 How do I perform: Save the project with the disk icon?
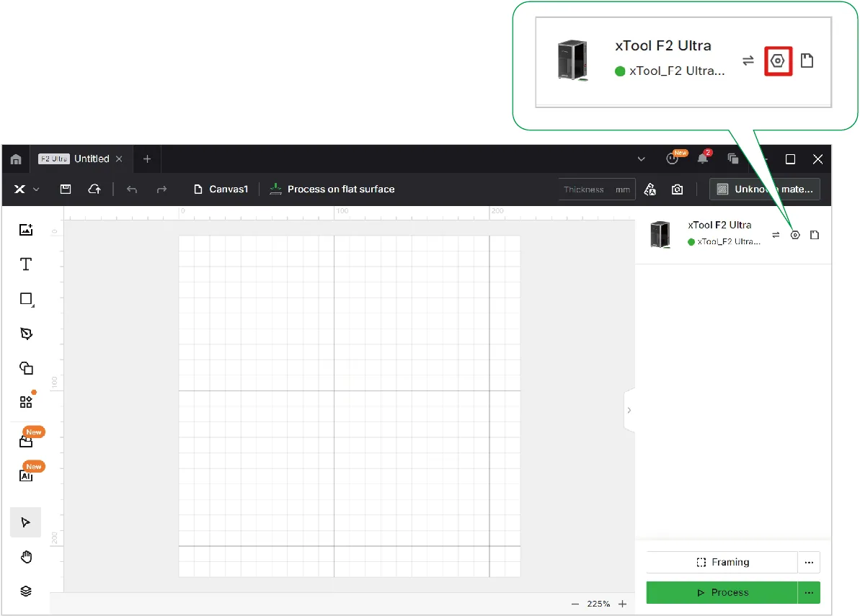coord(66,189)
